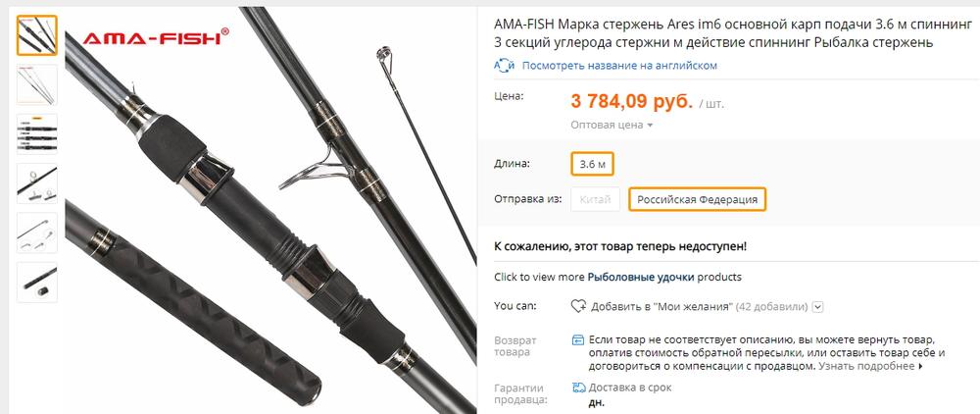Select the fourth thumbnail with rod handle

click(37, 183)
